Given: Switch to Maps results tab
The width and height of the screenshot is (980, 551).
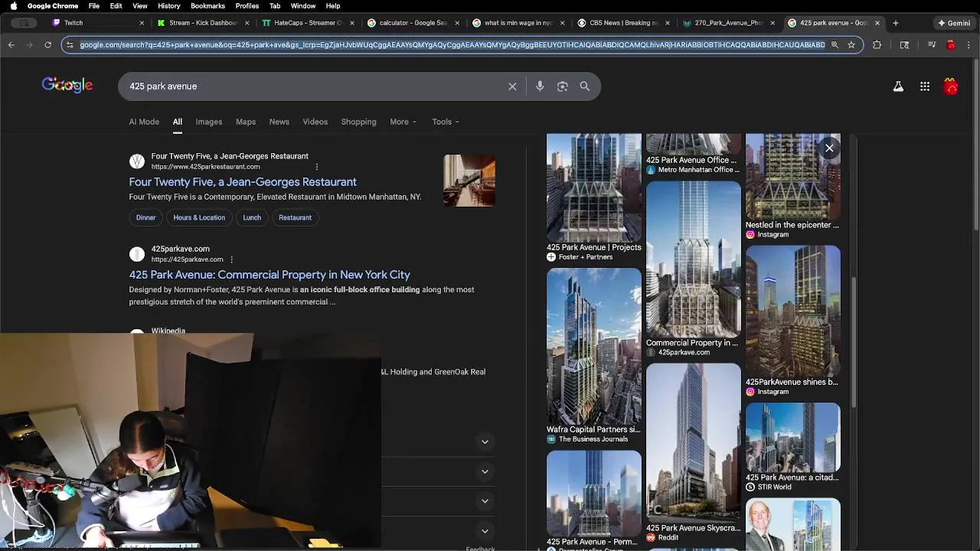Looking at the screenshot, I should pos(246,122).
